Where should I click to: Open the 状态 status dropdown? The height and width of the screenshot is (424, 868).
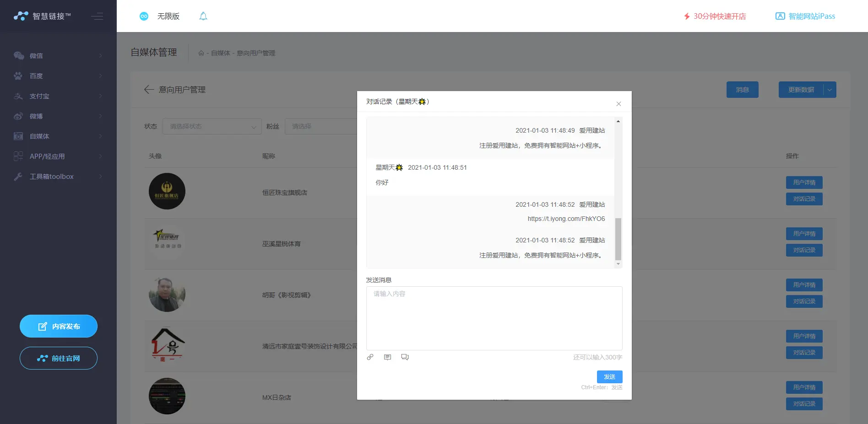click(x=212, y=126)
